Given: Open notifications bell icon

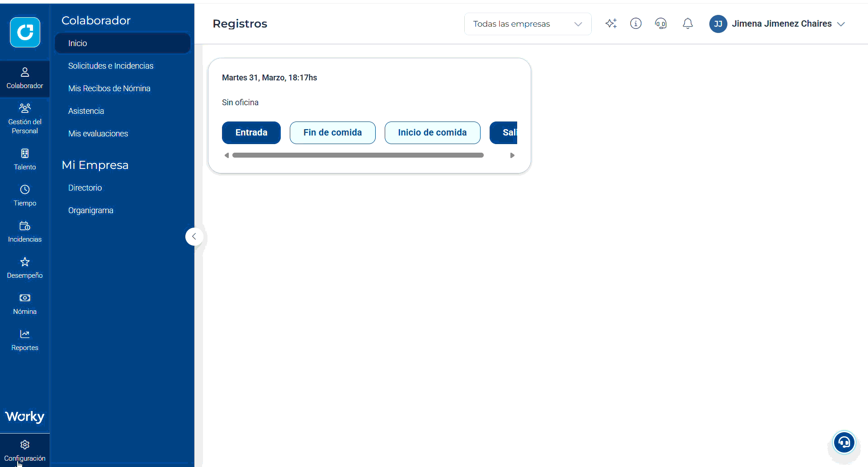Looking at the screenshot, I should (688, 23).
